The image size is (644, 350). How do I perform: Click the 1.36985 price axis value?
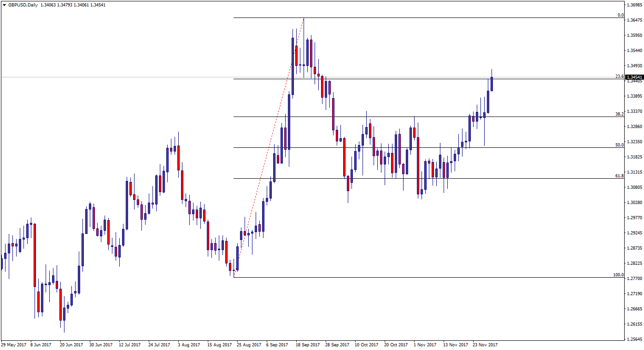(634, 5)
